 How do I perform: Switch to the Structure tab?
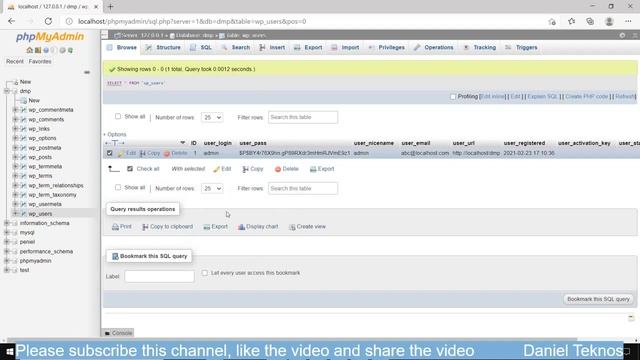[163, 47]
